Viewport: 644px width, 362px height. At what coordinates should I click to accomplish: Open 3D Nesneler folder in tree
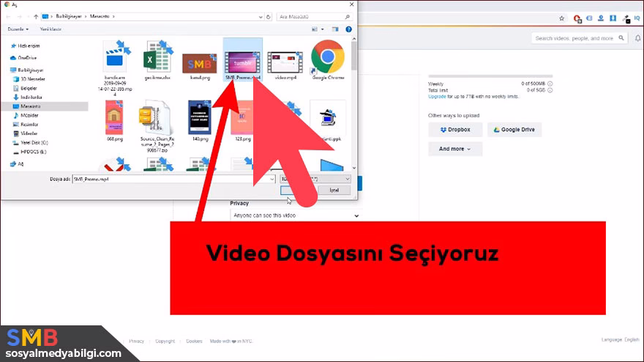pyautogui.click(x=33, y=79)
